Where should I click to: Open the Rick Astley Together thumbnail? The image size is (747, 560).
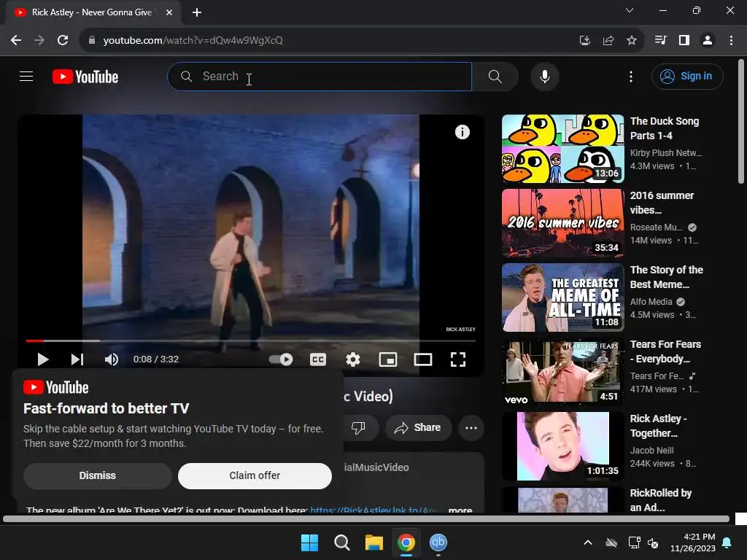tap(562, 446)
